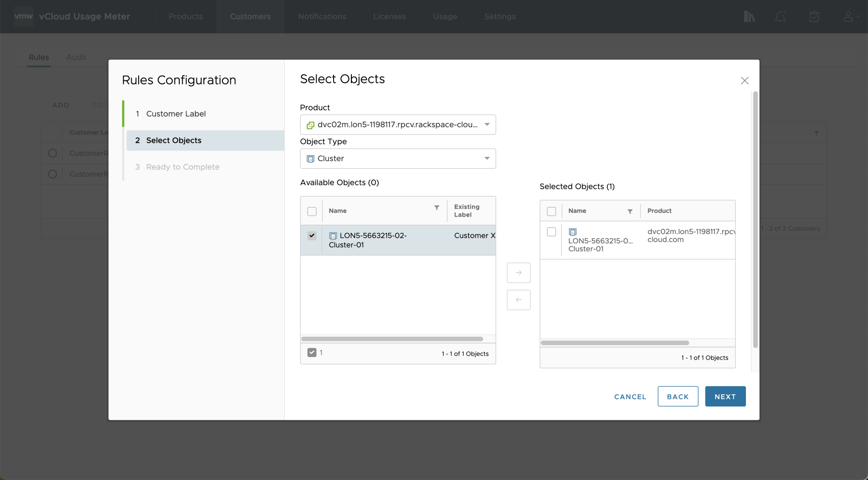
Task: Click the vmw logo in the header
Action: (24, 16)
